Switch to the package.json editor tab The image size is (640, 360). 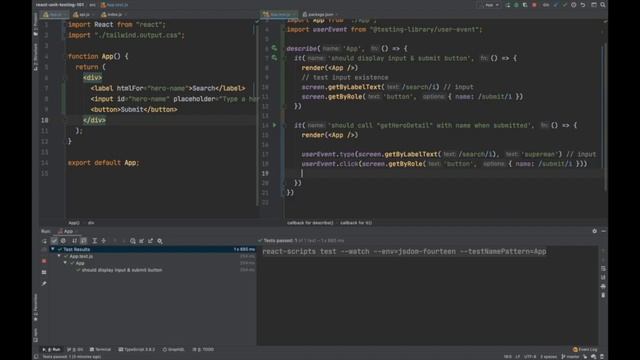point(320,14)
